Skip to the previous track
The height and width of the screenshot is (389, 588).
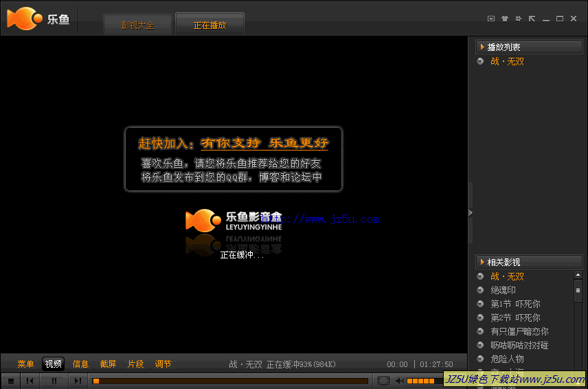(30, 381)
